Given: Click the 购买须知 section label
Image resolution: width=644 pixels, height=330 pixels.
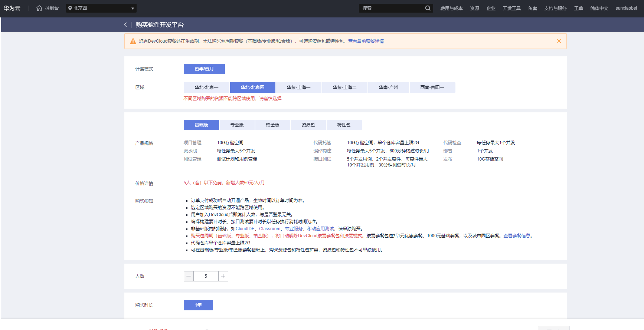Looking at the screenshot, I should tap(144, 201).
